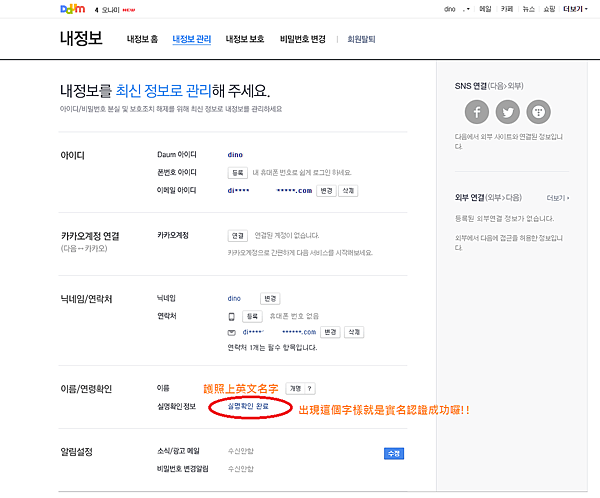Click 삭제 button for contact email

coord(354,332)
